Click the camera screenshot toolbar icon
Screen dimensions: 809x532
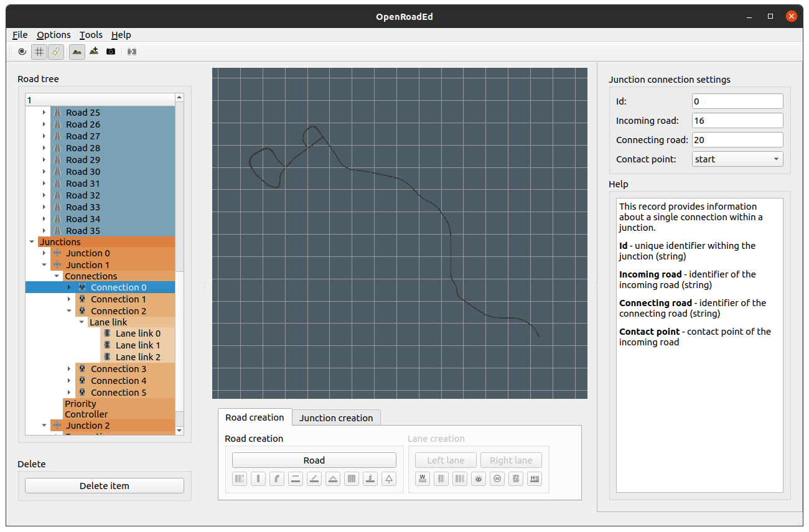111,52
